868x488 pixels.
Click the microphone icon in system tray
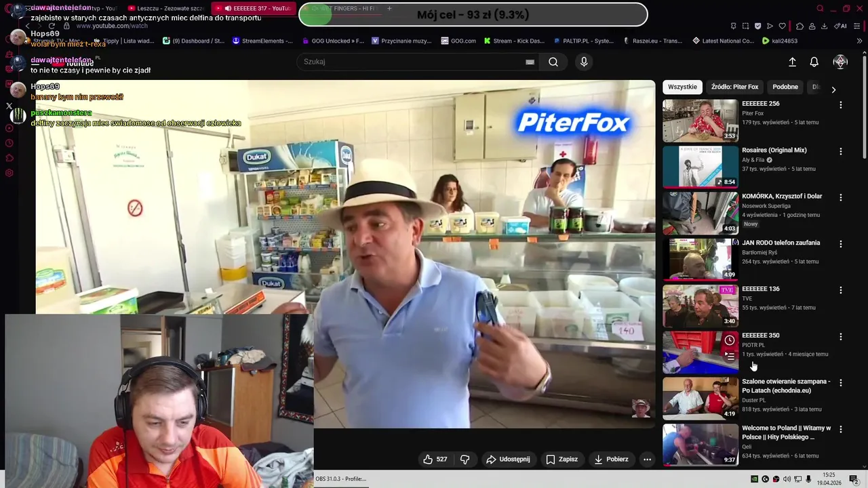click(x=808, y=479)
